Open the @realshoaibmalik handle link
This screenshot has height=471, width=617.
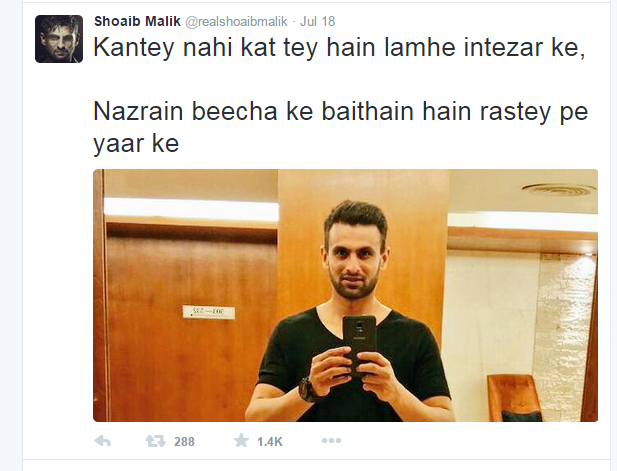236,21
